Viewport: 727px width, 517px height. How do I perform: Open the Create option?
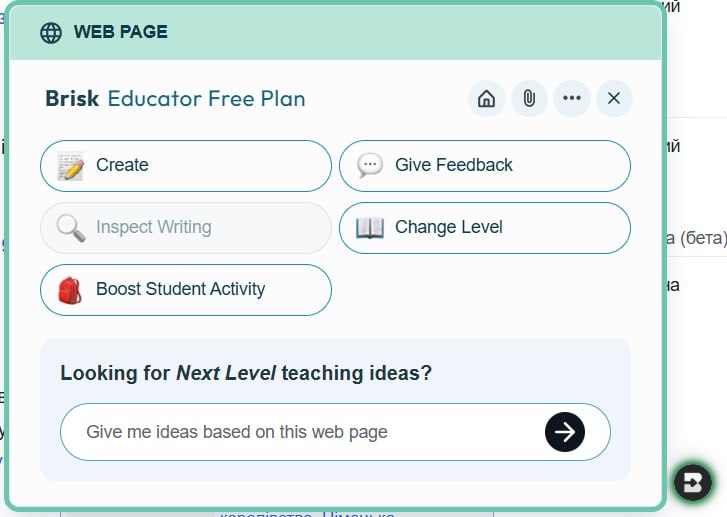tap(185, 166)
